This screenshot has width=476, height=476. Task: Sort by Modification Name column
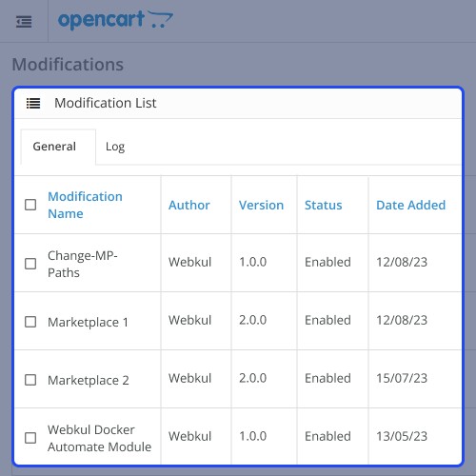point(85,205)
